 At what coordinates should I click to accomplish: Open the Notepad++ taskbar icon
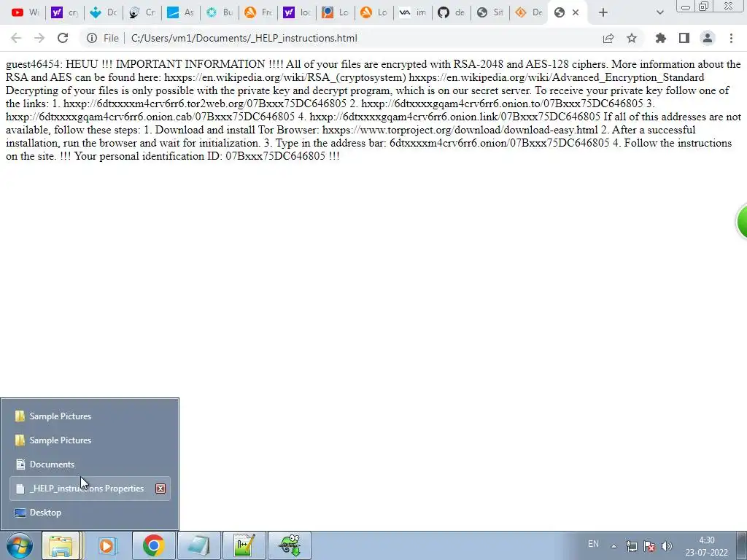click(244, 545)
